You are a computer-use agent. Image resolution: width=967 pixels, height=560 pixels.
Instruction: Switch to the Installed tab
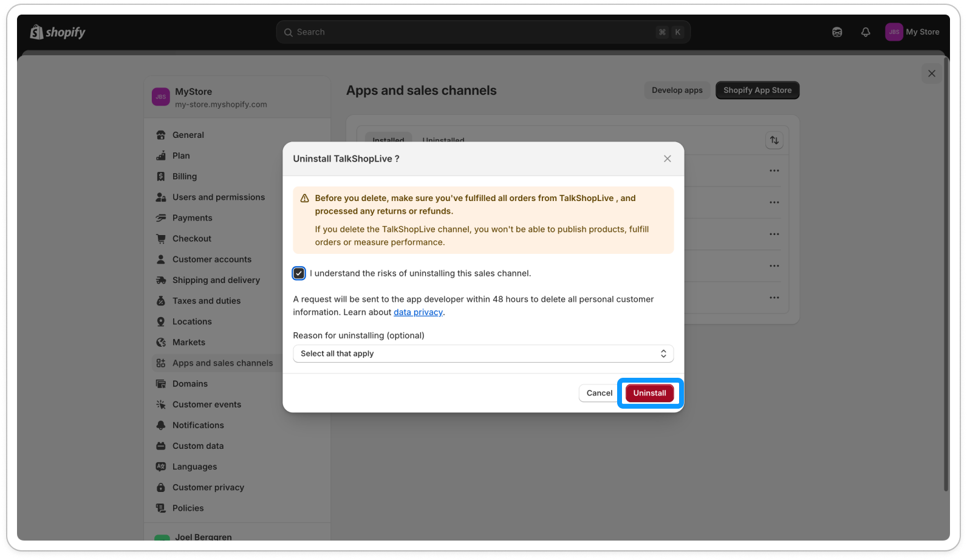[x=388, y=139]
